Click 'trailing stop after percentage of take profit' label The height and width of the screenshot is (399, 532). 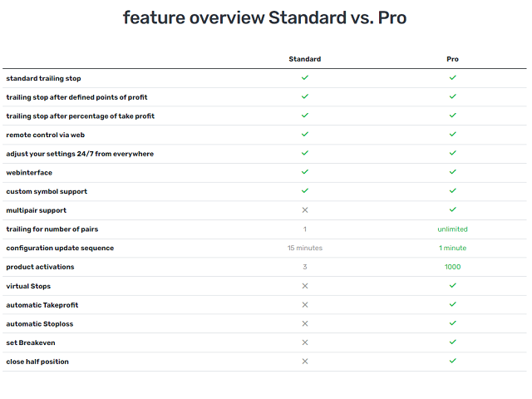tap(80, 116)
